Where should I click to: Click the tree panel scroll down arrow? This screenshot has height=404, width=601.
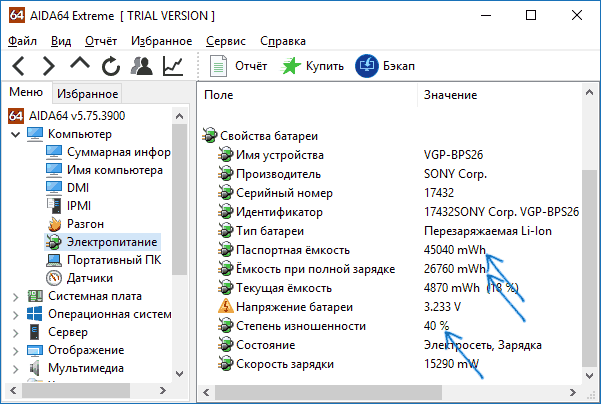point(179,373)
